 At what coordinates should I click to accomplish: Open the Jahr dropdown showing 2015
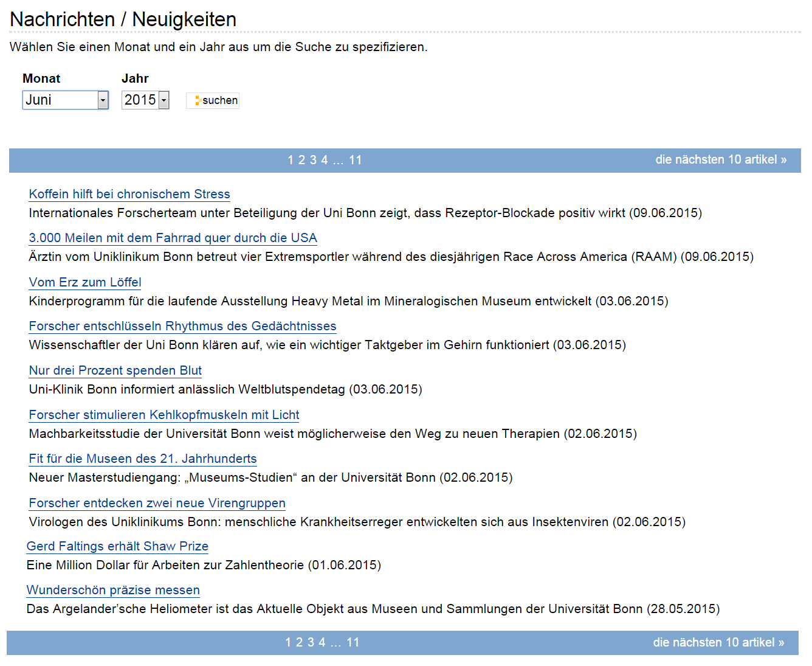(145, 100)
